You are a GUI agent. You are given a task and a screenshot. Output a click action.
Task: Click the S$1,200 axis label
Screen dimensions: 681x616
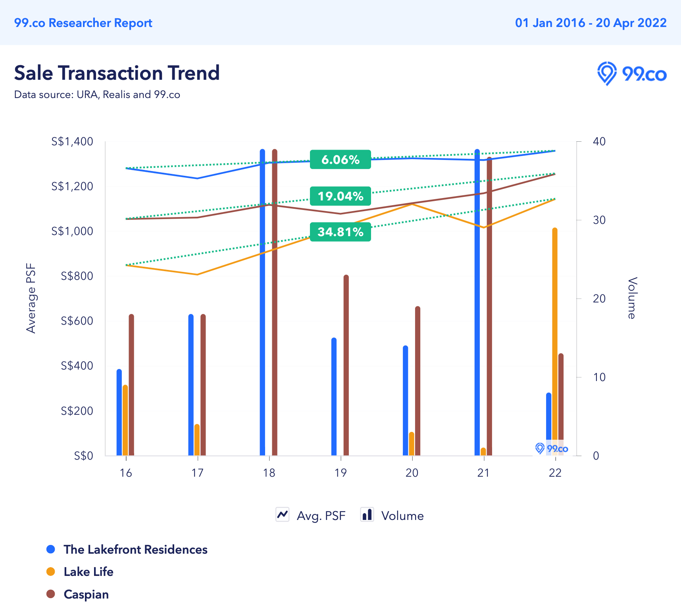pos(72,186)
